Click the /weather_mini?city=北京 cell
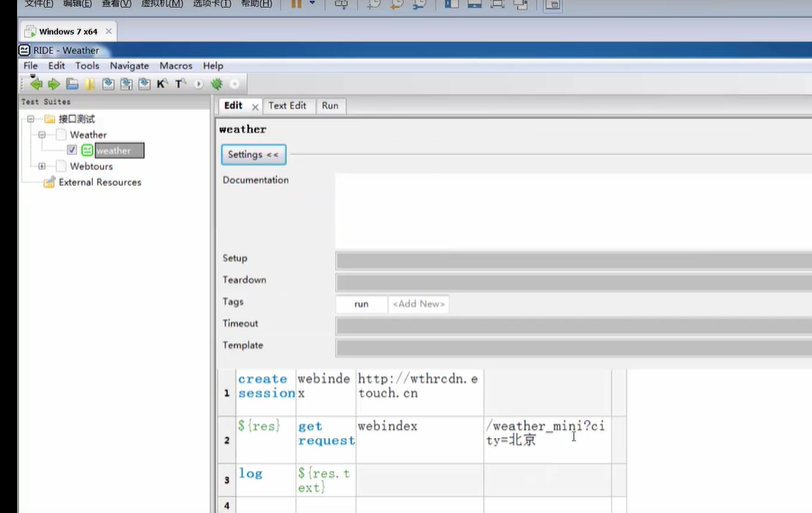The width and height of the screenshot is (812, 513). pyautogui.click(x=547, y=440)
